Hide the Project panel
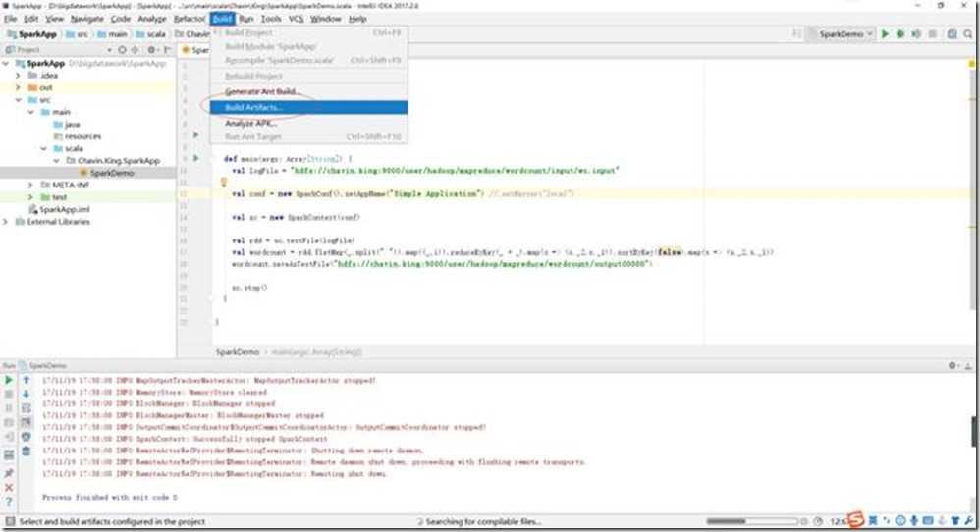The height and width of the screenshot is (532, 980). [x=167, y=49]
